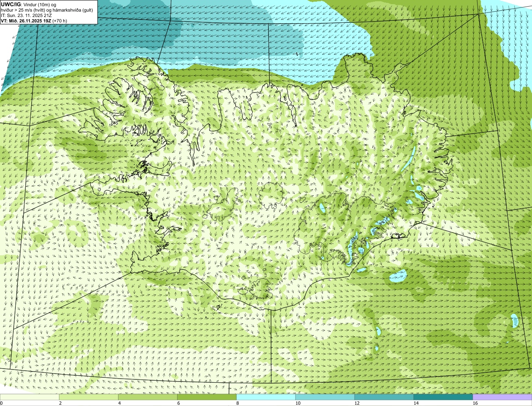Click the '2' tick label on the color scale
Screen dimensions: 532x406
(60, 403)
